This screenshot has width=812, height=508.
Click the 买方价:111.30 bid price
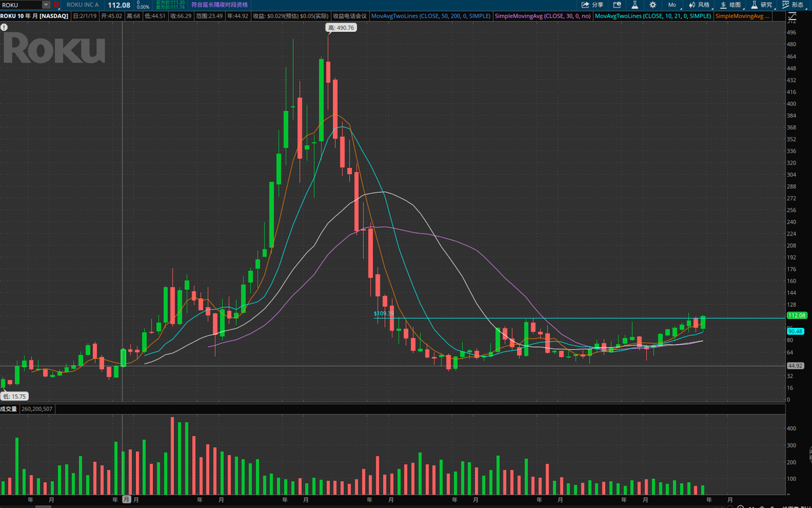point(171,2)
